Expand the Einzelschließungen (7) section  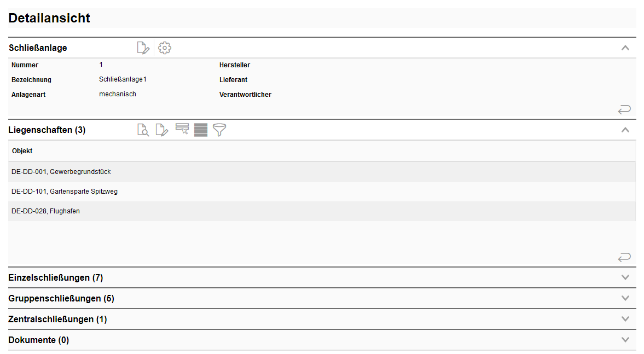pos(625,277)
